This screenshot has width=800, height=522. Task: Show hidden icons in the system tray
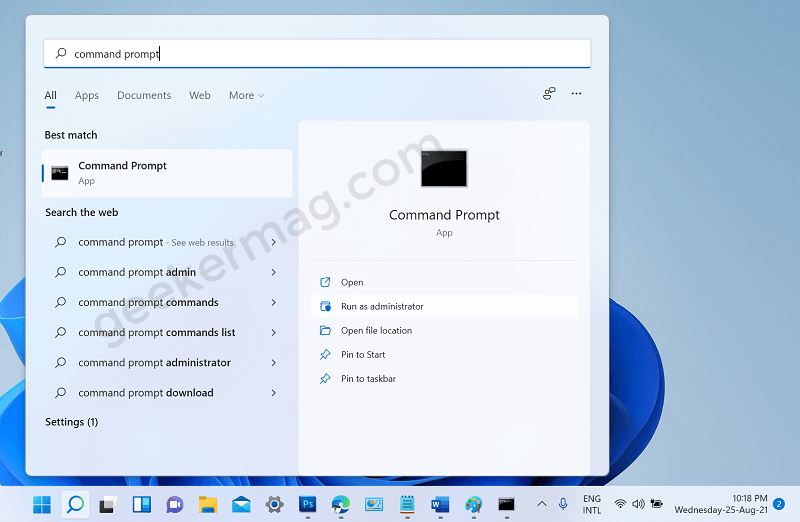(542, 504)
